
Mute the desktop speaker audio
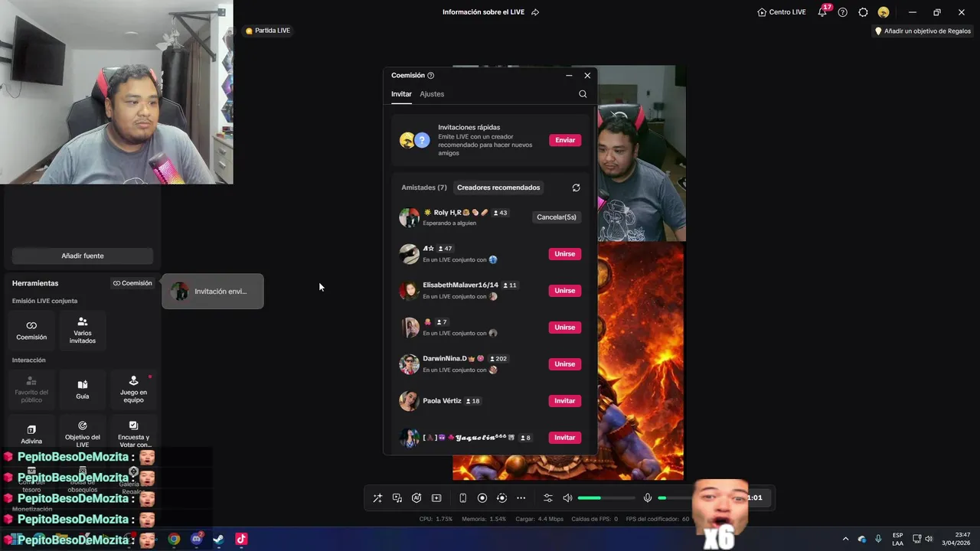[567, 498]
